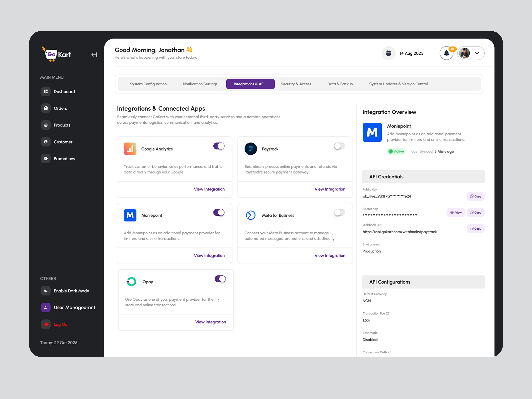The image size is (532, 399).
Task: Click the Moniepoint logo in Integration Overview
Action: 372,132
